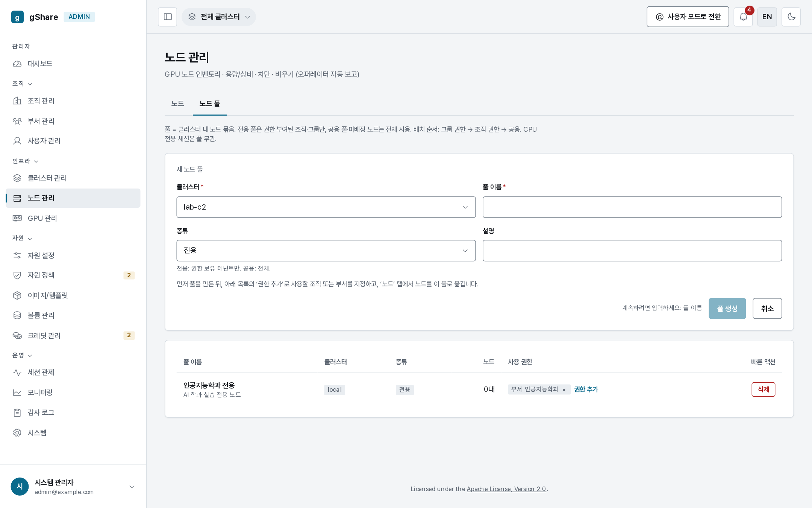Select the 노드 풀 tab
This screenshot has width=812, height=508.
point(210,103)
